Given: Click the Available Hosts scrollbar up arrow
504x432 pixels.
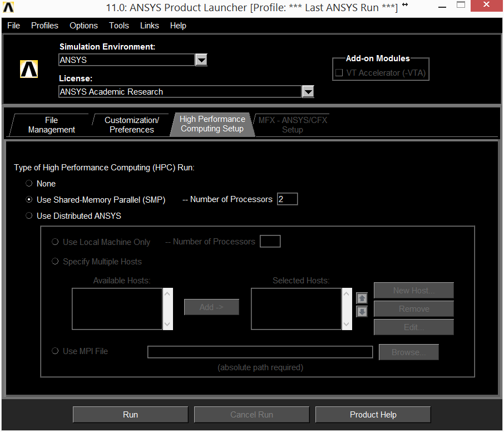Looking at the screenshot, I should coord(167,293).
